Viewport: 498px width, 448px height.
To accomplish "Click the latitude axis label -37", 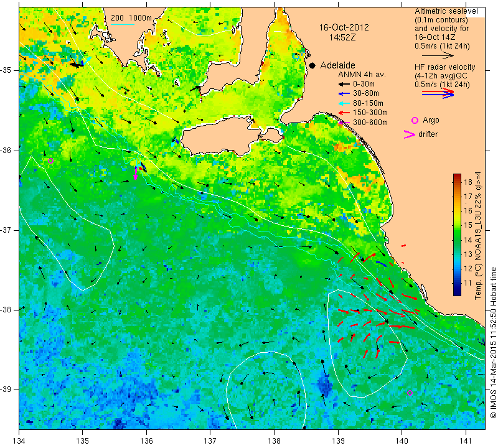I will coord(6,230).
